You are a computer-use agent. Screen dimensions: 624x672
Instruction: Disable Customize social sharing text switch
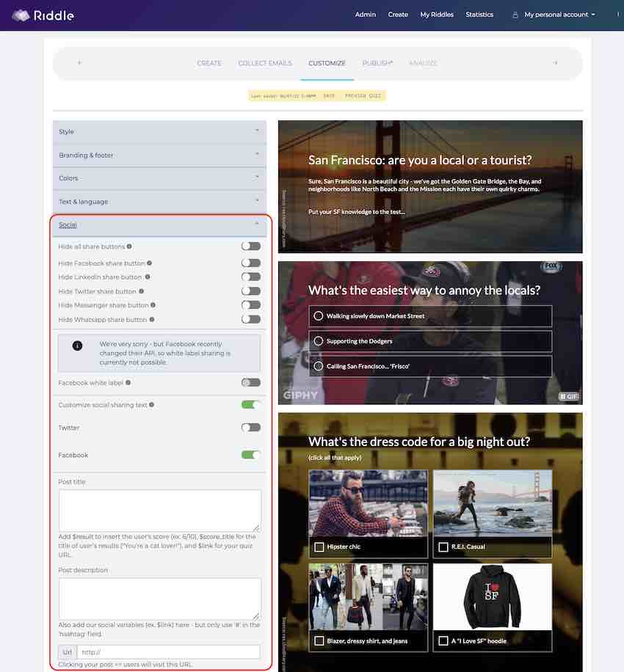click(251, 404)
